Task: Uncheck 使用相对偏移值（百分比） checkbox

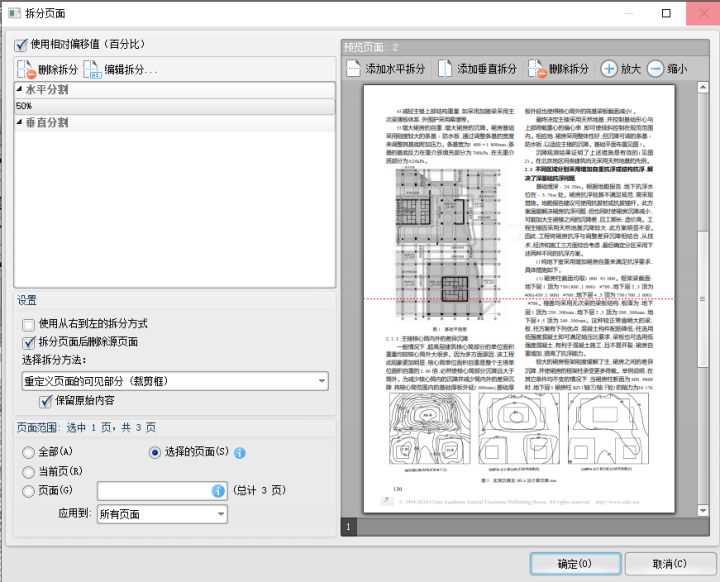Action: pos(21,45)
